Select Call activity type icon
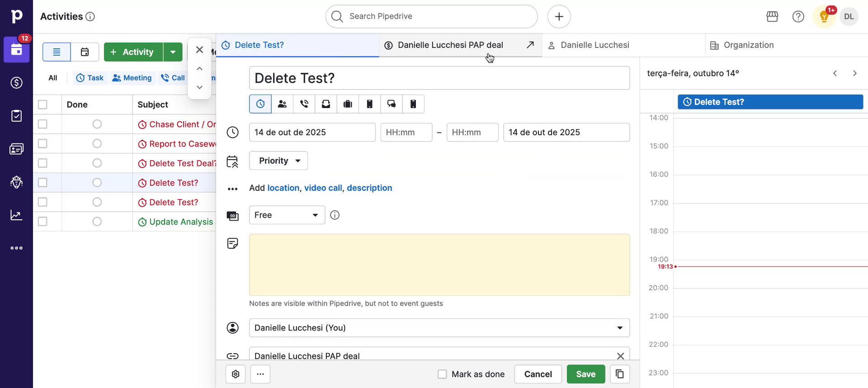 point(304,104)
